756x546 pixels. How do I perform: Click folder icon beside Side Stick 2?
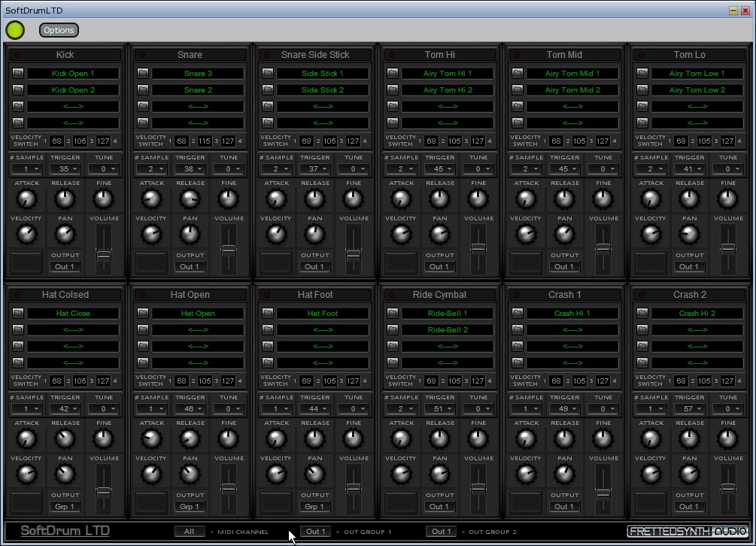click(268, 89)
